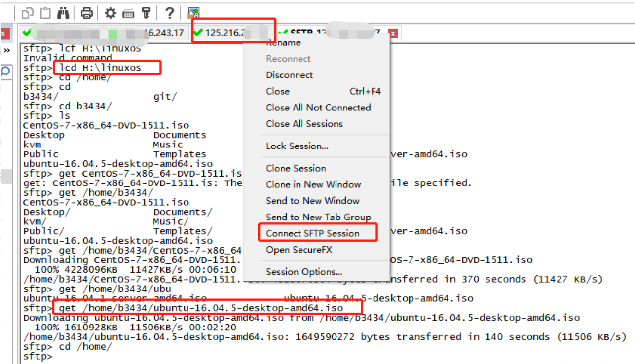Choose Send to New Tab Group
This screenshot has height=364, width=635.
point(318,217)
